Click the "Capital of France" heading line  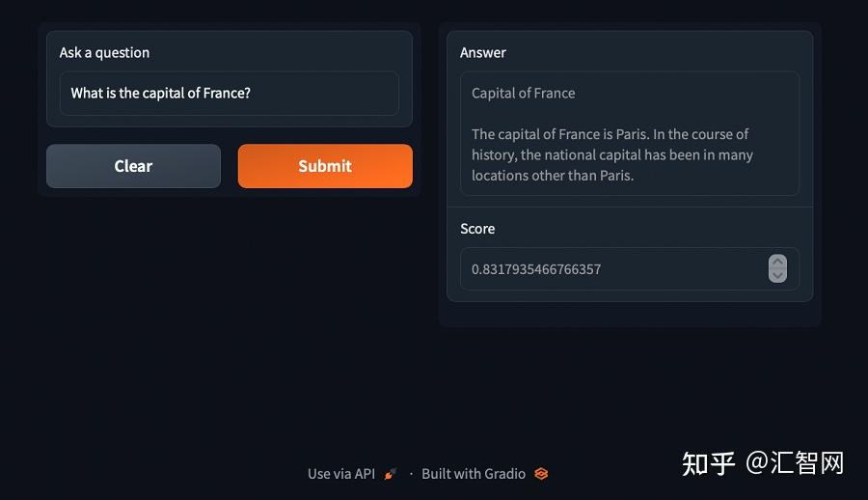point(524,94)
